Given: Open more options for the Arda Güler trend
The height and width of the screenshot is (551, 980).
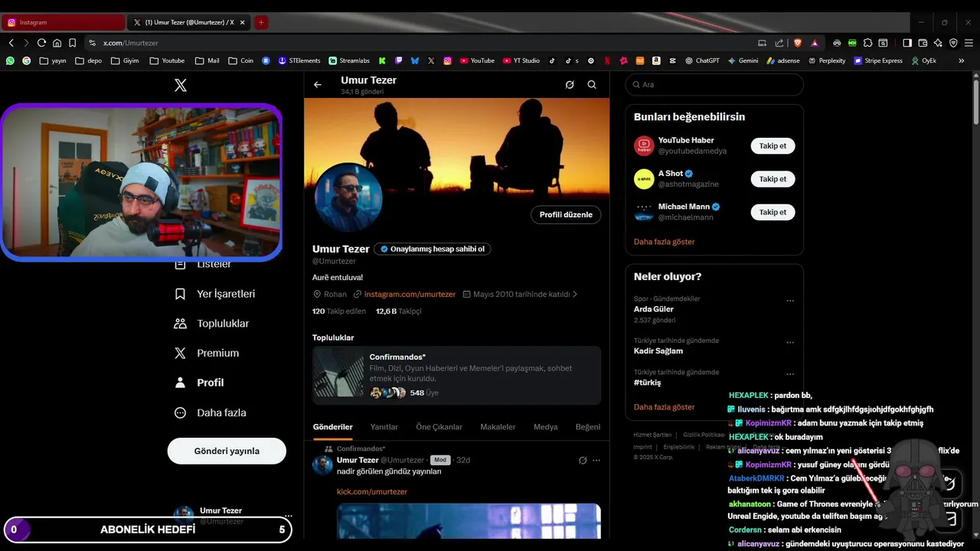Looking at the screenshot, I should coord(790,301).
